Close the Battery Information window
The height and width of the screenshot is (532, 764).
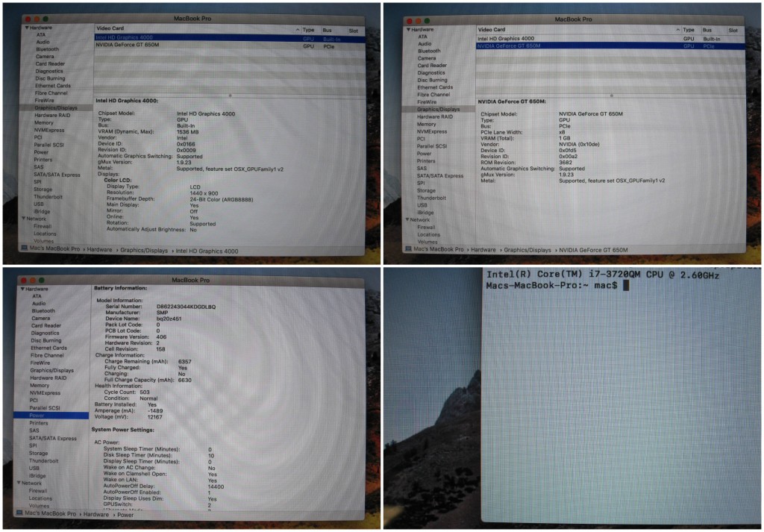(24, 280)
